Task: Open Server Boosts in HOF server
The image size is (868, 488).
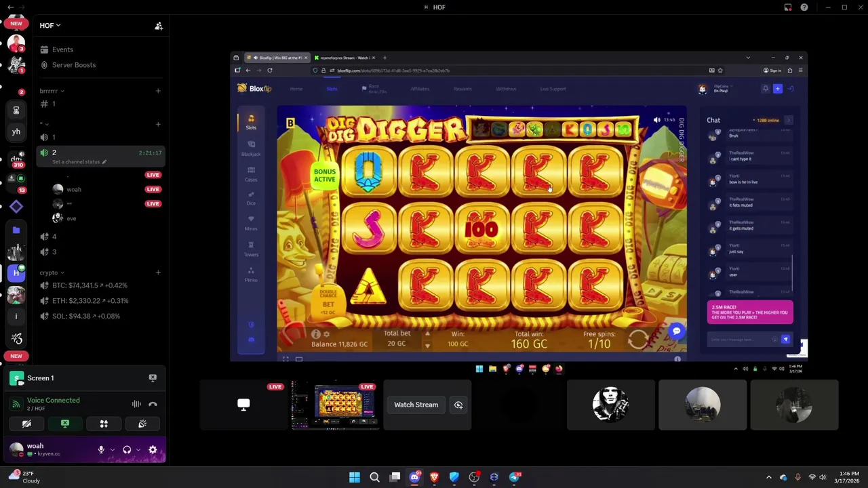Action: pos(101,65)
